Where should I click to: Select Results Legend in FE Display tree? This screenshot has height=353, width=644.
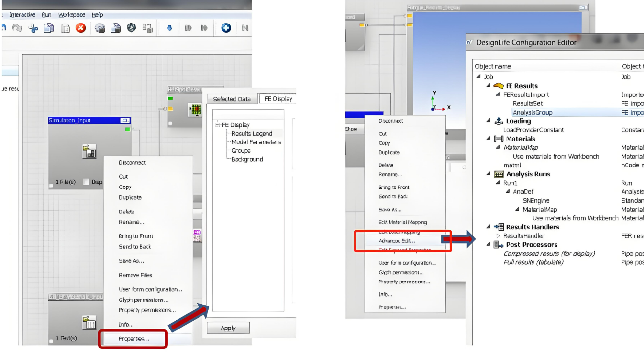pyautogui.click(x=252, y=133)
